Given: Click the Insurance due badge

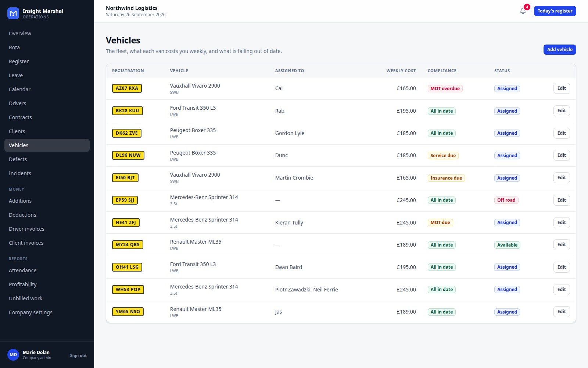Looking at the screenshot, I should point(446,178).
